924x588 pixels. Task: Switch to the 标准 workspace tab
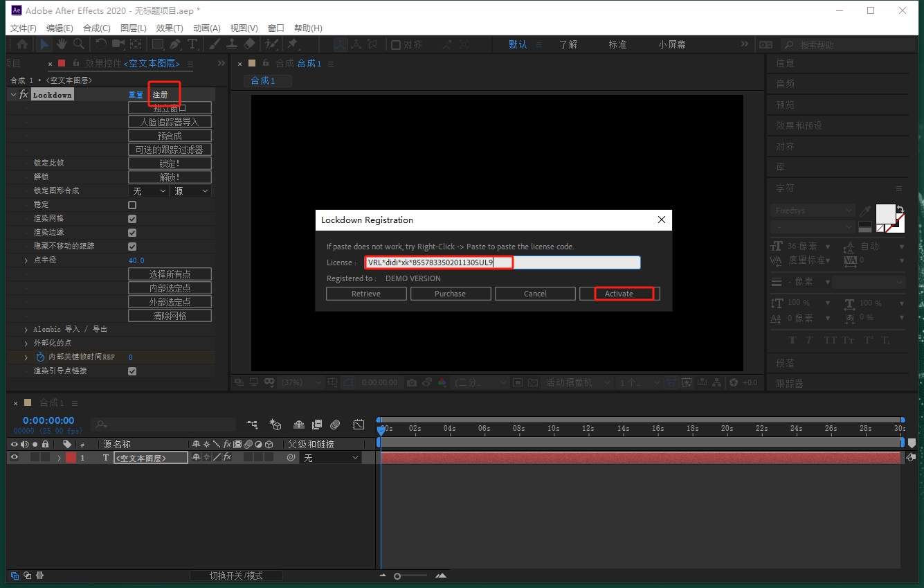point(617,44)
